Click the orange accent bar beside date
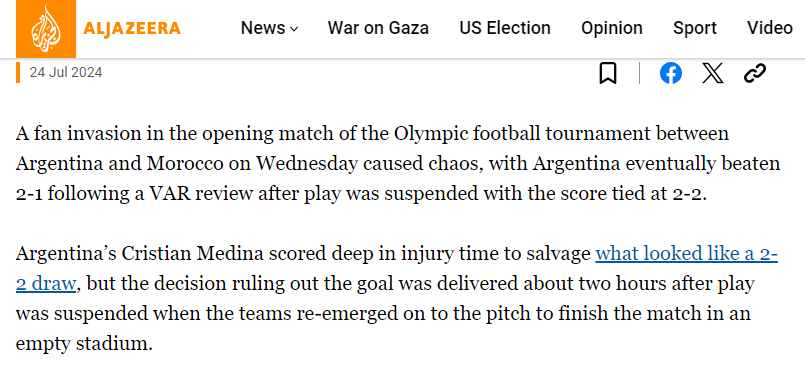This screenshot has height=369, width=805. click(18, 72)
